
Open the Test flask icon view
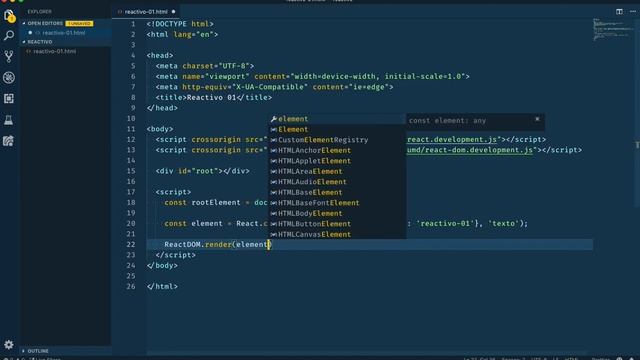[9, 120]
